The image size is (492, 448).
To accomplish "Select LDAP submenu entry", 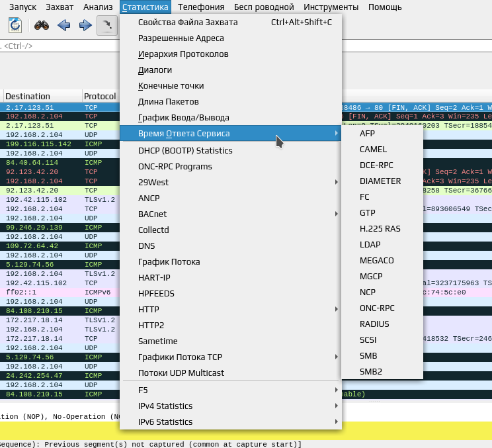I will point(382,245).
